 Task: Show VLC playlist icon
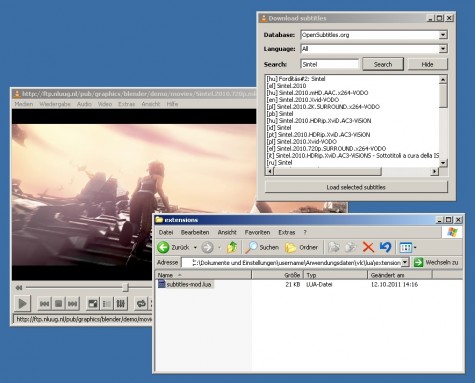(x=107, y=304)
